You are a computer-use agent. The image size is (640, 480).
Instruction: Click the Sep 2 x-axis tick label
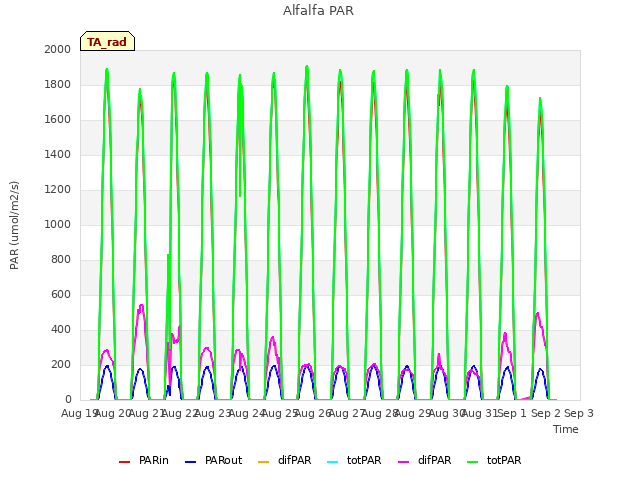(x=546, y=413)
